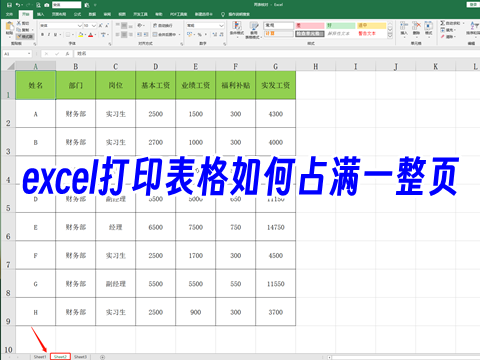
Task: Apply red font color A
Action: click(x=90, y=34)
